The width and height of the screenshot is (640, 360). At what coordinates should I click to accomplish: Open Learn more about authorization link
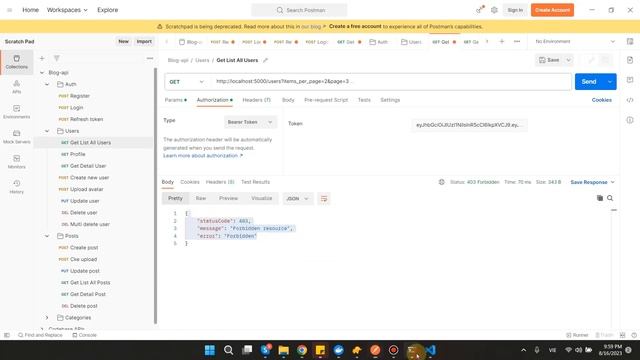tap(203, 156)
